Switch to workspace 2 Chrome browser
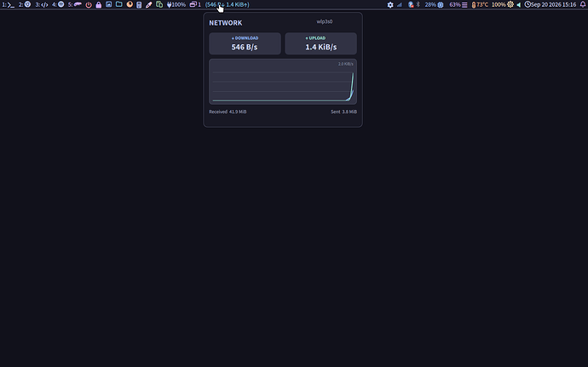The height and width of the screenshot is (367, 588). coord(25,5)
